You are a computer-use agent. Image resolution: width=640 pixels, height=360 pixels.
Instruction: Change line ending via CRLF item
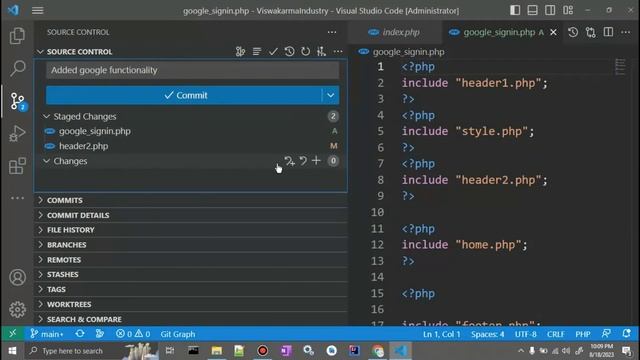(x=556, y=334)
